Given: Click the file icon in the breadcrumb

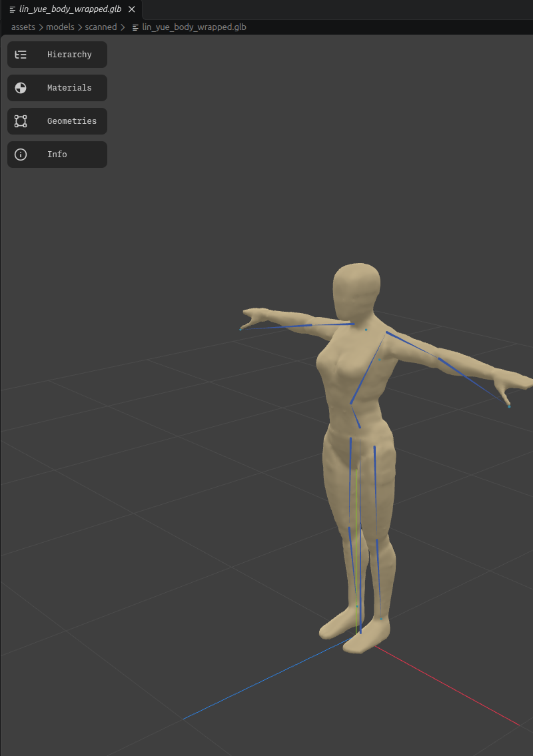Looking at the screenshot, I should 135,27.
